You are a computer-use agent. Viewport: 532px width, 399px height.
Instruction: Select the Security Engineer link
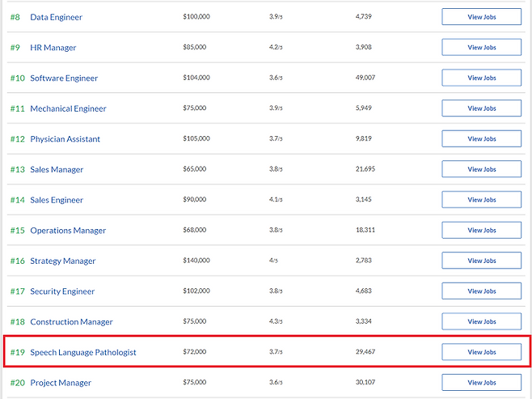click(x=62, y=291)
